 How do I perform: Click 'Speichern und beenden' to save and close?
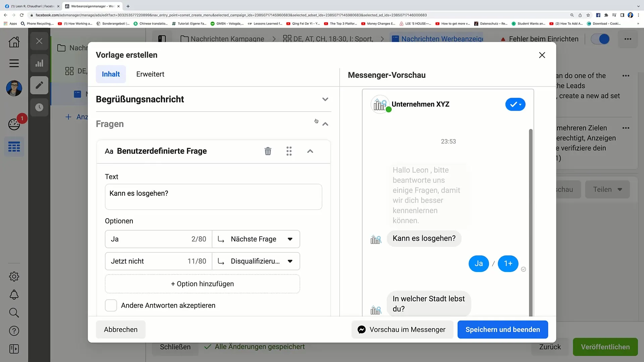pos(503,329)
